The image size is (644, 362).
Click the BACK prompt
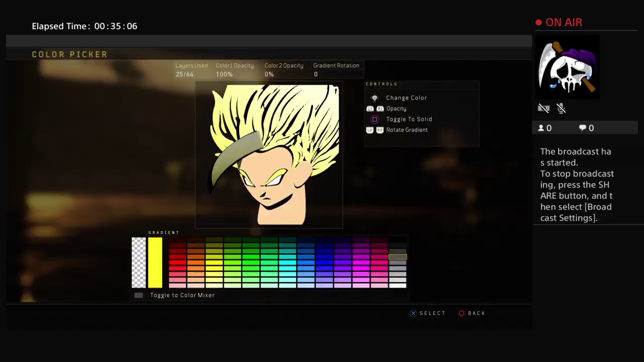click(x=476, y=313)
